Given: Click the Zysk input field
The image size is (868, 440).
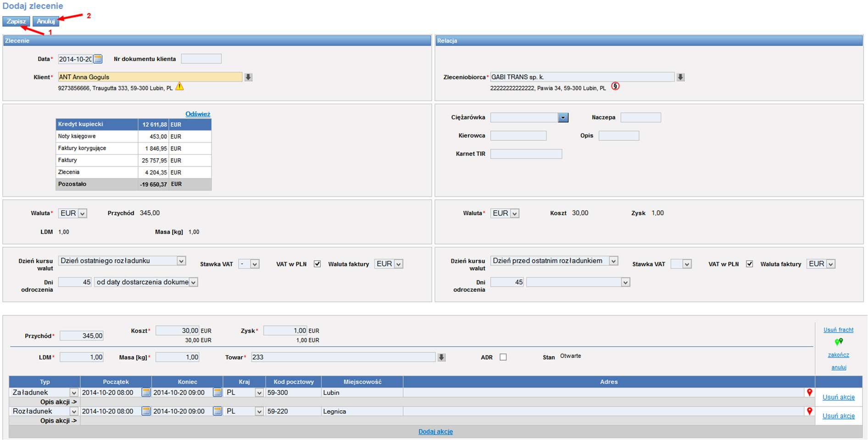Looking at the screenshot, I should [285, 330].
